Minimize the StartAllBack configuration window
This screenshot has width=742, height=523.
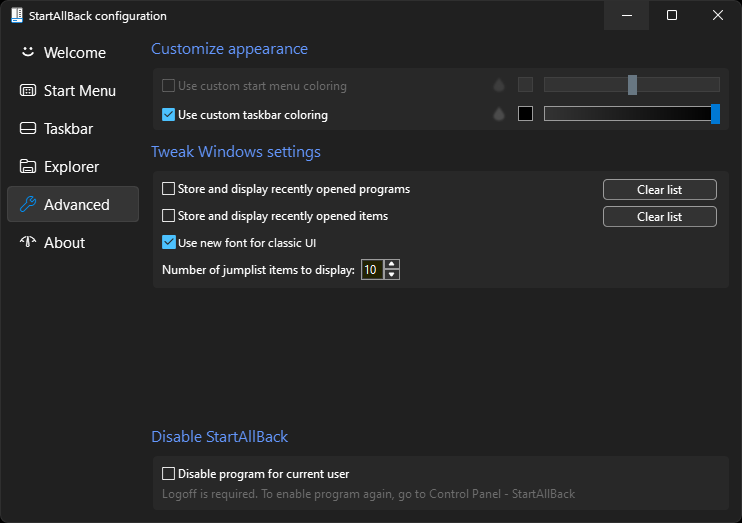point(627,15)
